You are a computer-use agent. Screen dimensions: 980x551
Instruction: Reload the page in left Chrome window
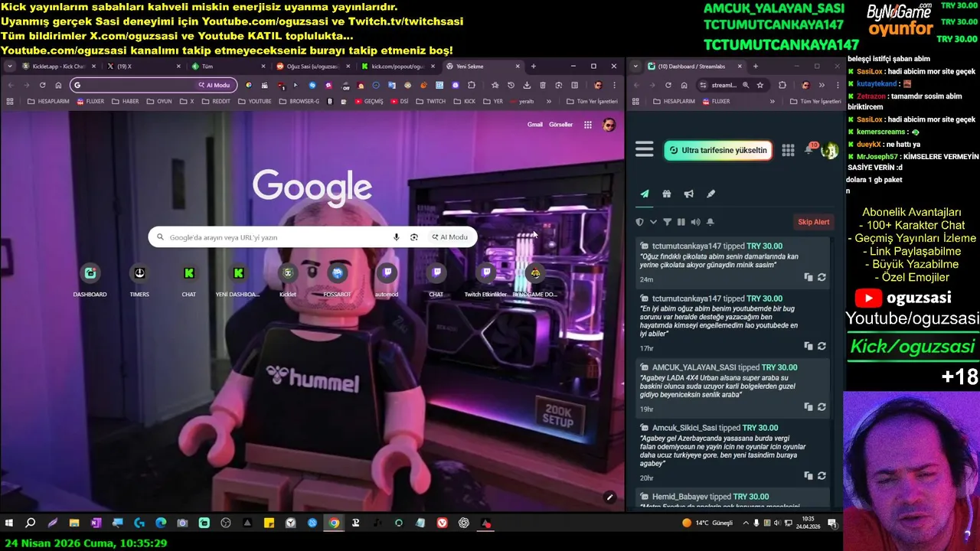(42, 86)
